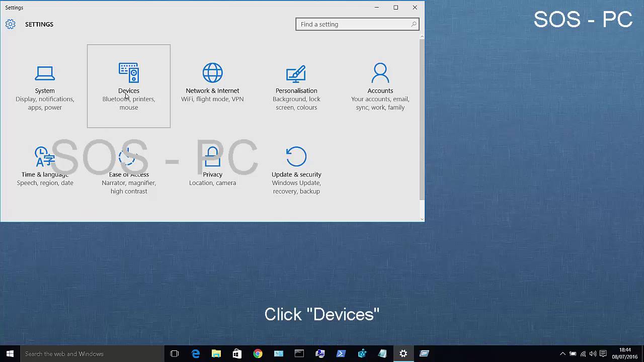Click 'WiFi, flight mode, VPN' description
The height and width of the screenshot is (362, 644).
[x=212, y=99]
